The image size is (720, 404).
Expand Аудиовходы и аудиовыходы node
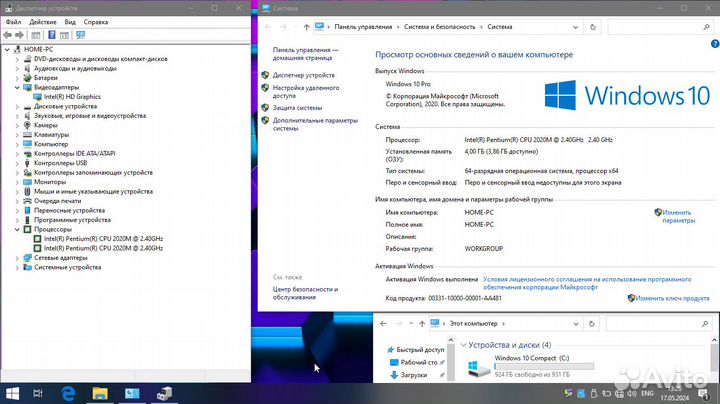click(x=17, y=68)
